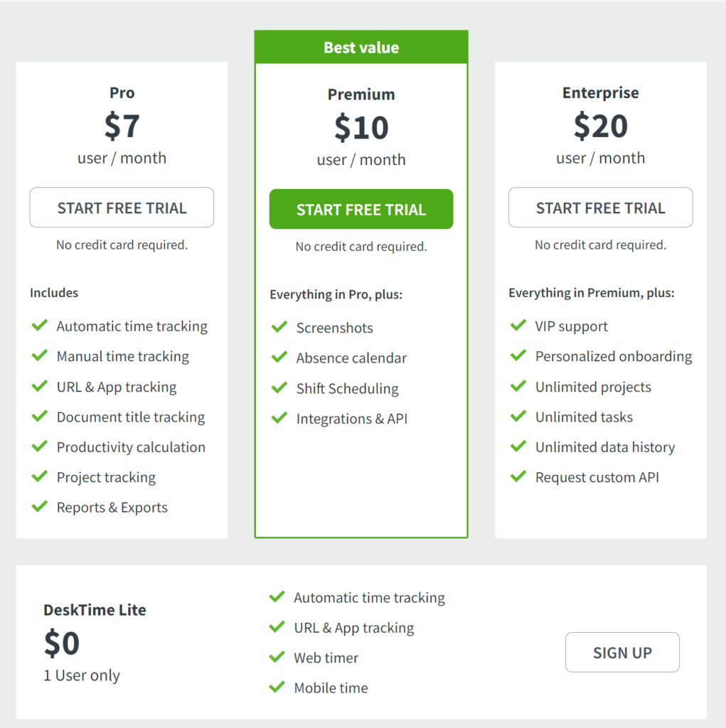
Task: Click the checkmark beside Reports & Exports
Action: tap(40, 507)
